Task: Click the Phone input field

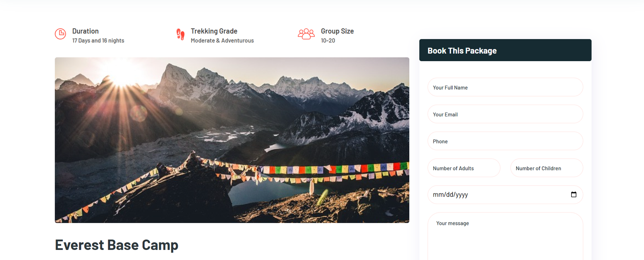Action: tap(505, 141)
